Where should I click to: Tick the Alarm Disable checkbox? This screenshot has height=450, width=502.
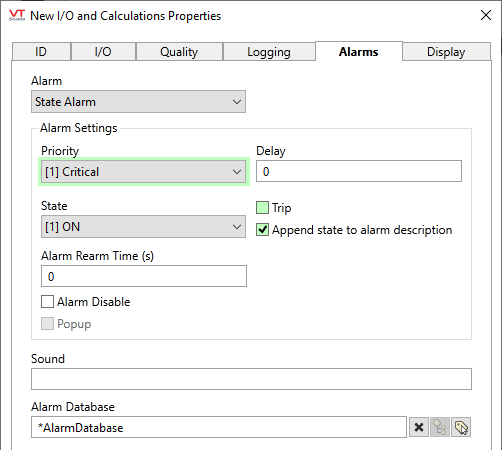click(47, 302)
